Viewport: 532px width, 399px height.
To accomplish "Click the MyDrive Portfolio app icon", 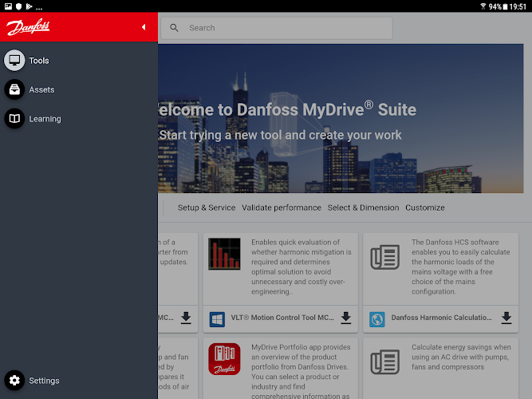I will pyautogui.click(x=224, y=359).
